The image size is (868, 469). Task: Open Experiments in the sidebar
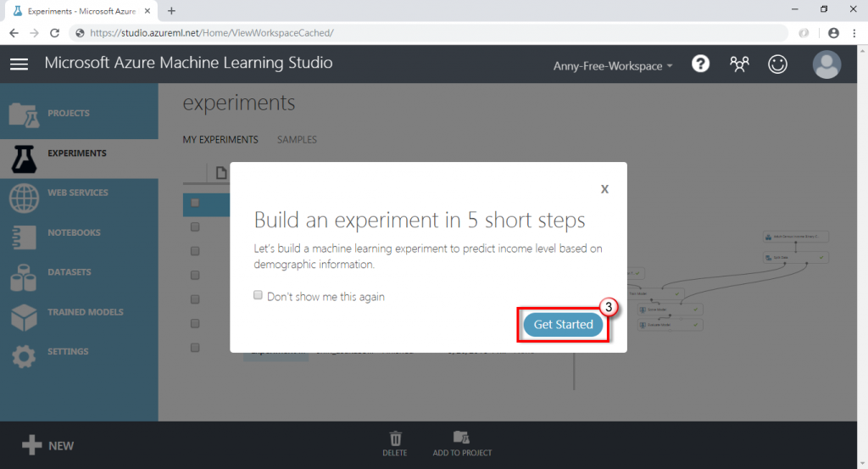[79, 158]
